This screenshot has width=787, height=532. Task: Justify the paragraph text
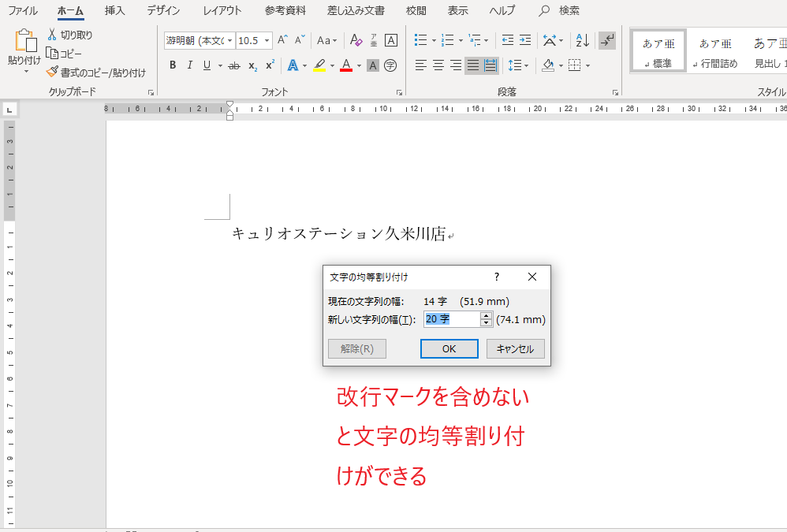(x=473, y=65)
